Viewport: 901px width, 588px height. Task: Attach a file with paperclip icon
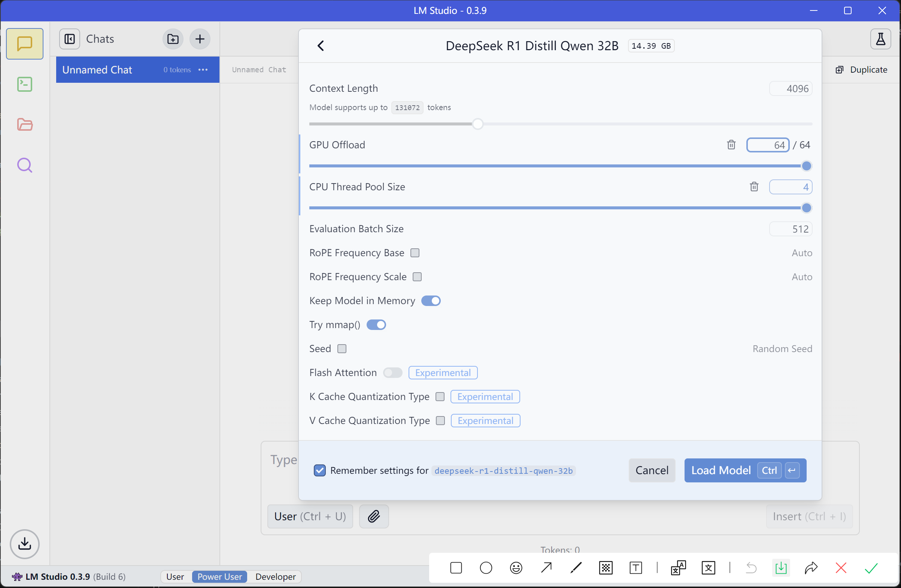[x=374, y=516]
